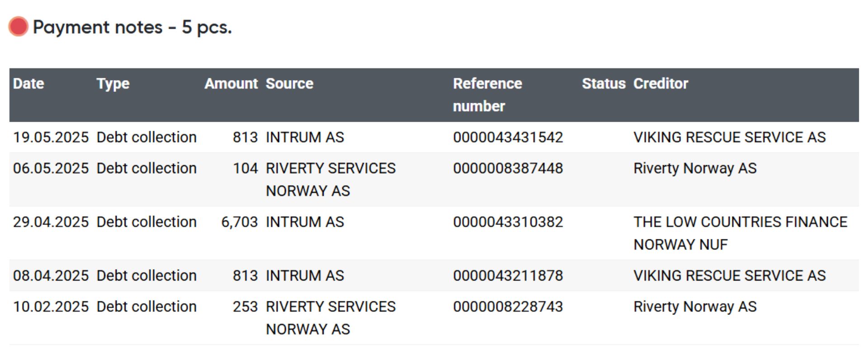Screen dimensions: 868x362
Task: Click the Reference number column header
Action: pyautogui.click(x=487, y=95)
